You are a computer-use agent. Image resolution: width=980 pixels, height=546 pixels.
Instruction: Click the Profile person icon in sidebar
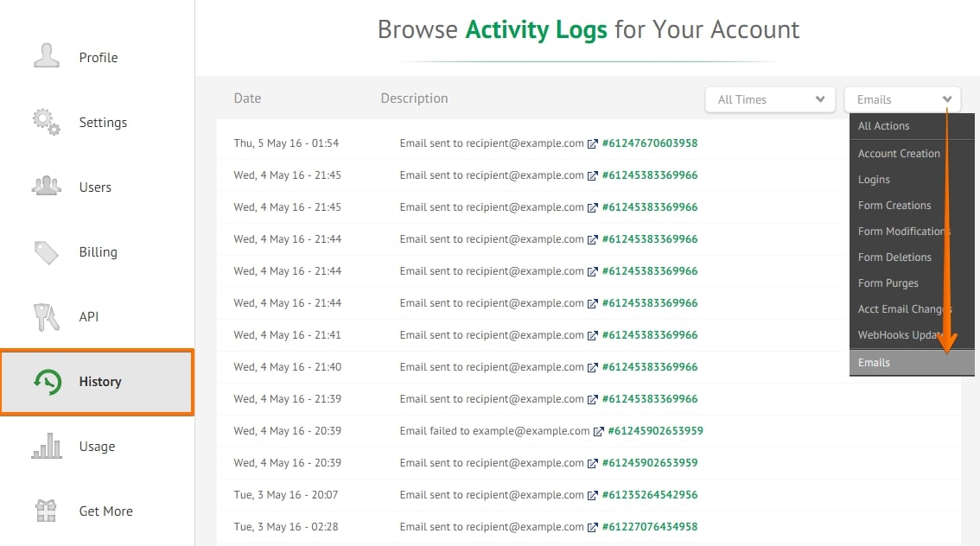[47, 56]
